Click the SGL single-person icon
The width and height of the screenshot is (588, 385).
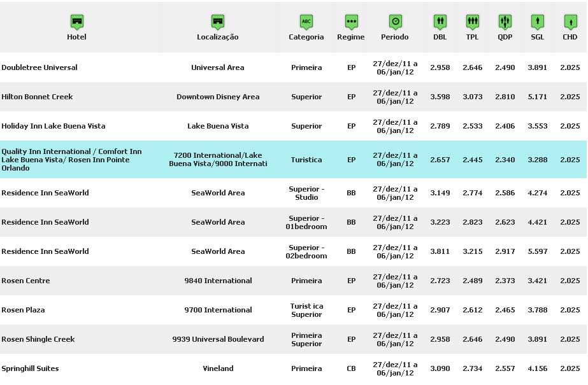[537, 22]
